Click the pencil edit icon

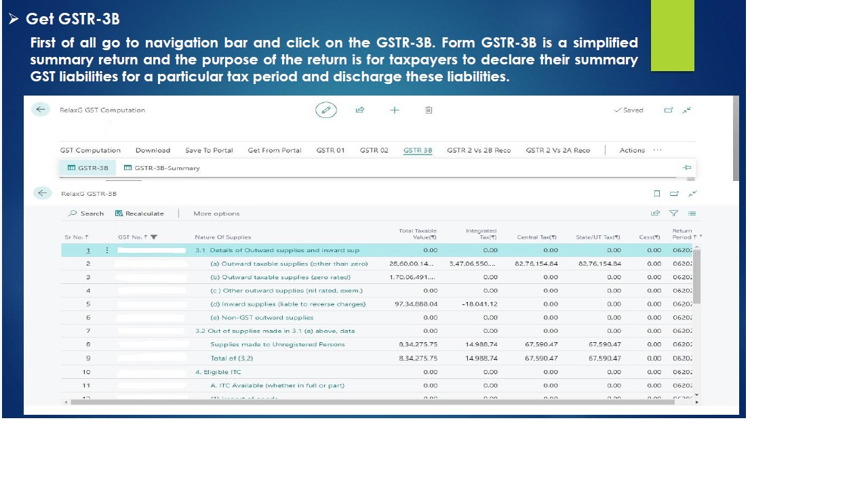coord(326,110)
